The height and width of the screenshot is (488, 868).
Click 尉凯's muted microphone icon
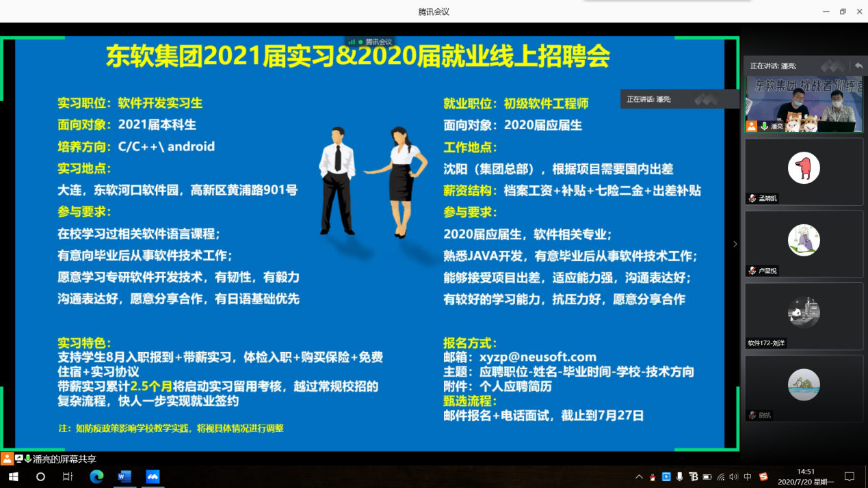752,415
